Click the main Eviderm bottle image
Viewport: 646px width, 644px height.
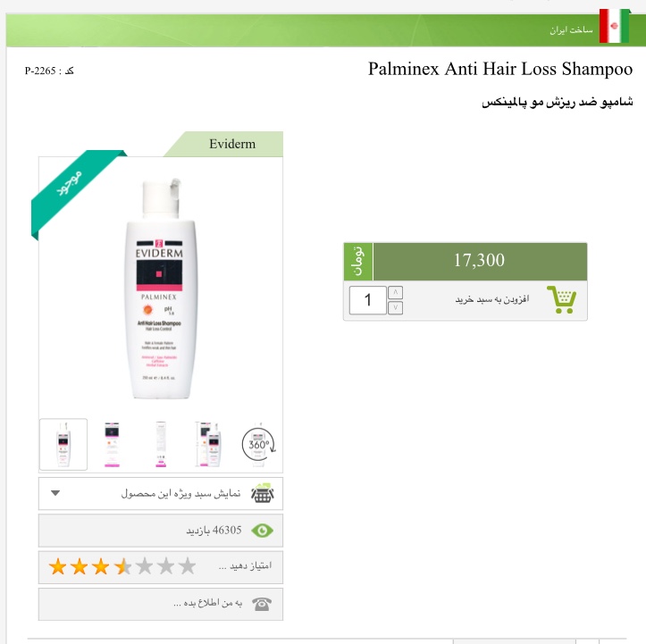click(160, 289)
